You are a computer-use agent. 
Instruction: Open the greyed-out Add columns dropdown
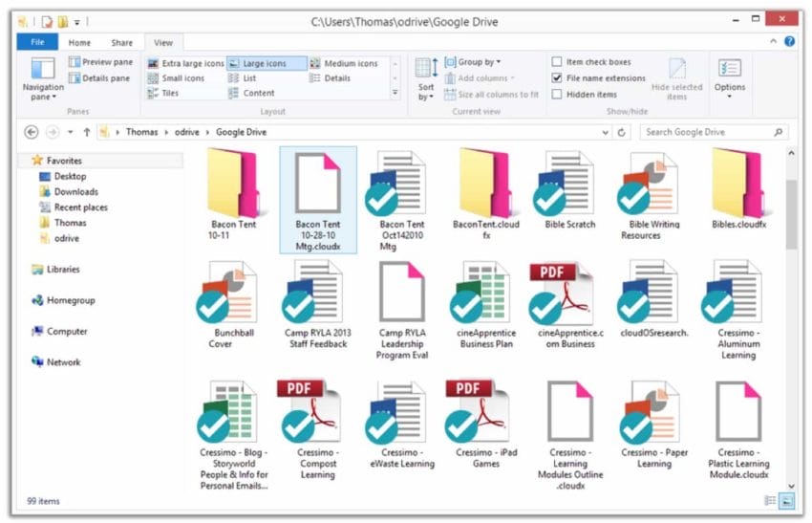pyautogui.click(x=480, y=78)
